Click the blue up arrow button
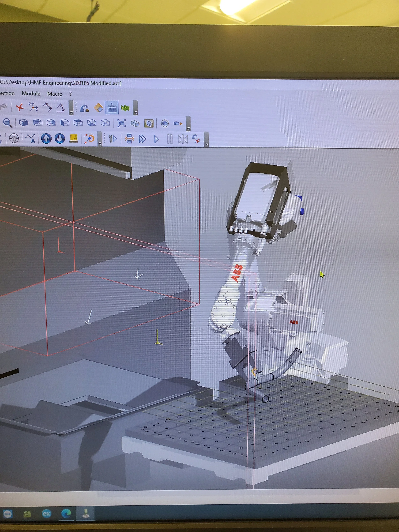Viewport: 399px width, 532px height. point(46,139)
